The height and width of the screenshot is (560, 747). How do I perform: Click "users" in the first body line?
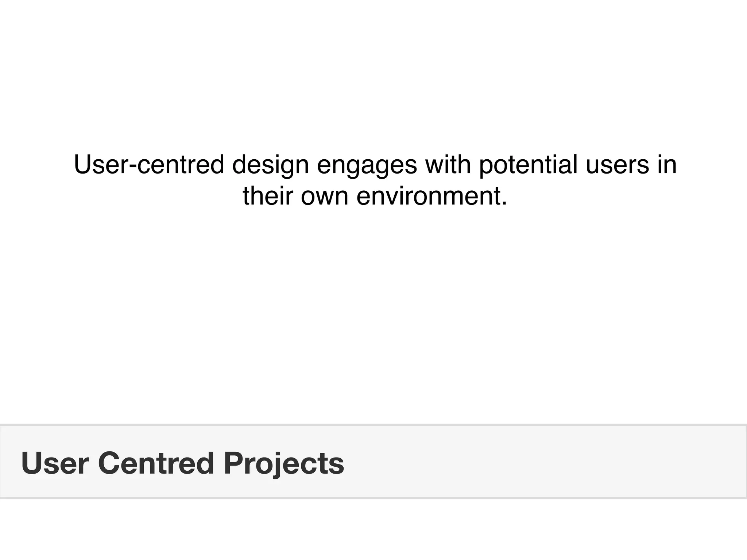tap(617, 165)
